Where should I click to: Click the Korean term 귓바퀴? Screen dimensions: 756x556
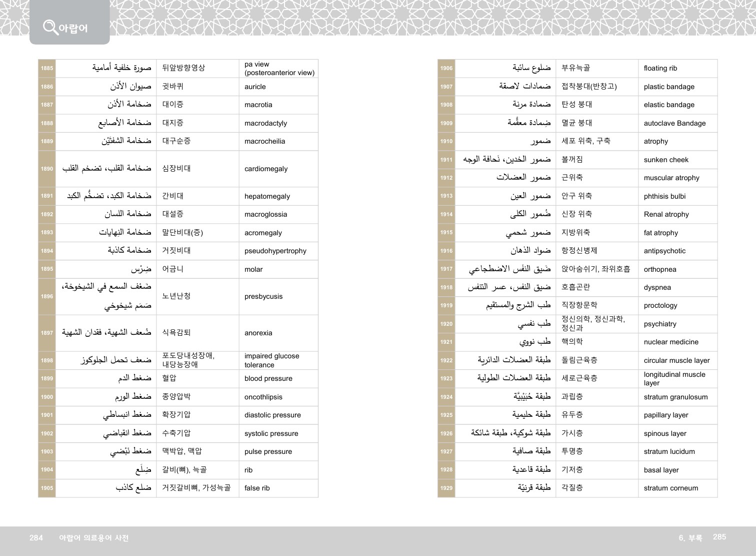pyautogui.click(x=172, y=87)
